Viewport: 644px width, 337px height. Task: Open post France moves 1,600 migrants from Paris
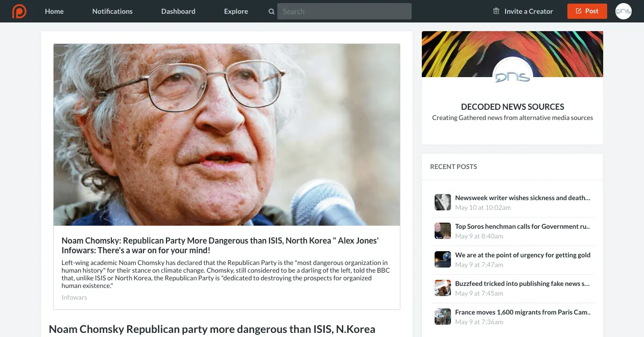click(523, 312)
